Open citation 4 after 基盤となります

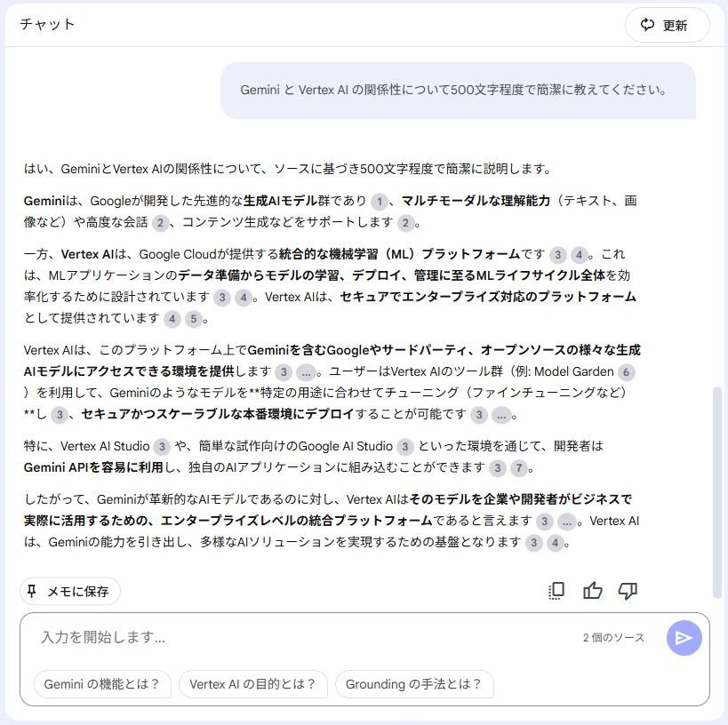point(556,543)
